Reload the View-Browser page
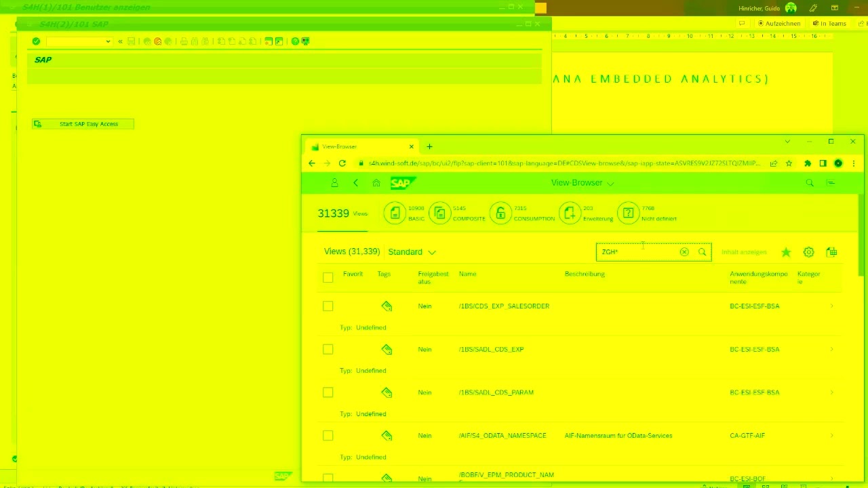868x488 pixels. pyautogui.click(x=342, y=163)
